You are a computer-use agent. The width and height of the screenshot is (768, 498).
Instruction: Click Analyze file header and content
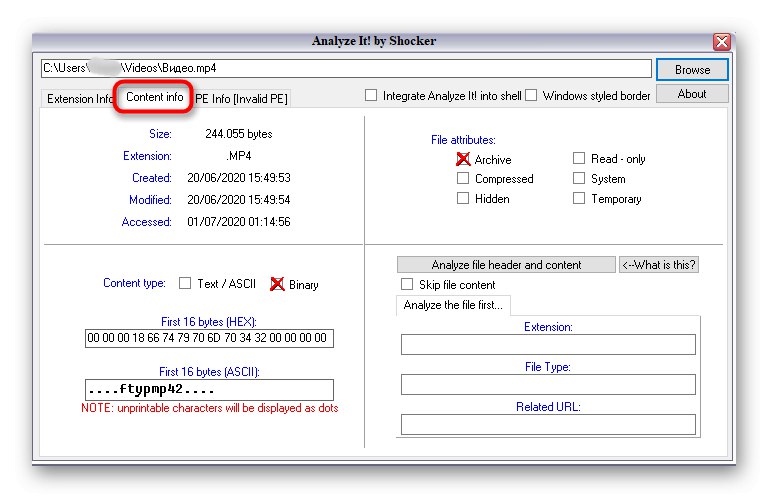point(506,265)
